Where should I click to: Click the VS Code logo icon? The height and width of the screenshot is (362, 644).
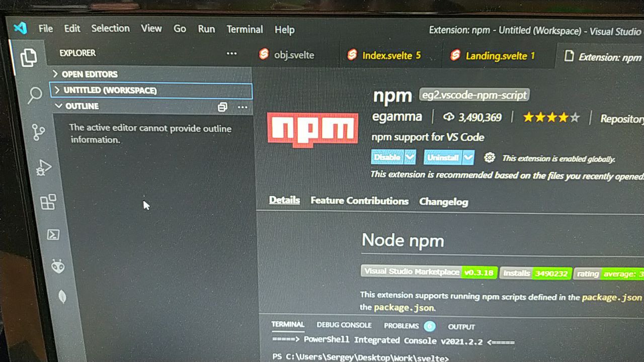[x=20, y=28]
